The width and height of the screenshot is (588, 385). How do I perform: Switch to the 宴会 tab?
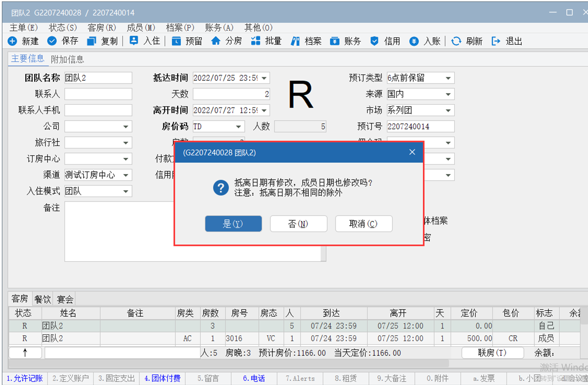point(65,299)
